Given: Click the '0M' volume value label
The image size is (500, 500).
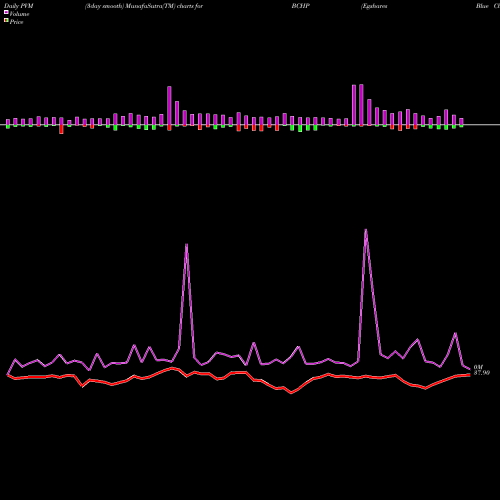Looking at the screenshot, I should [478, 367].
